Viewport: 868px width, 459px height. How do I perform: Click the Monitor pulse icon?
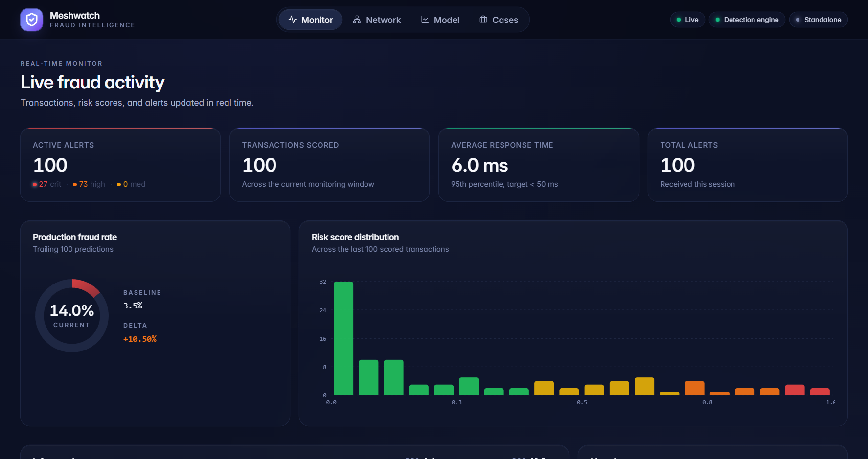(293, 20)
